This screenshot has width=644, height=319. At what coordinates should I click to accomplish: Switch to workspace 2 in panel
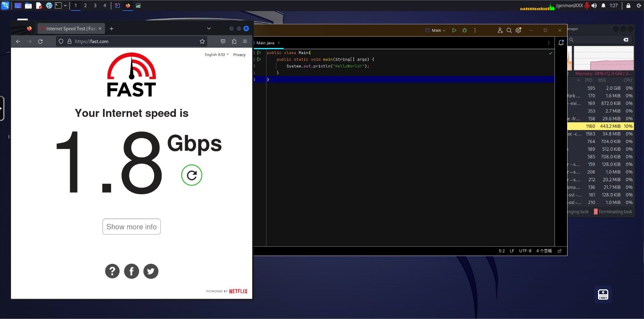click(x=85, y=6)
